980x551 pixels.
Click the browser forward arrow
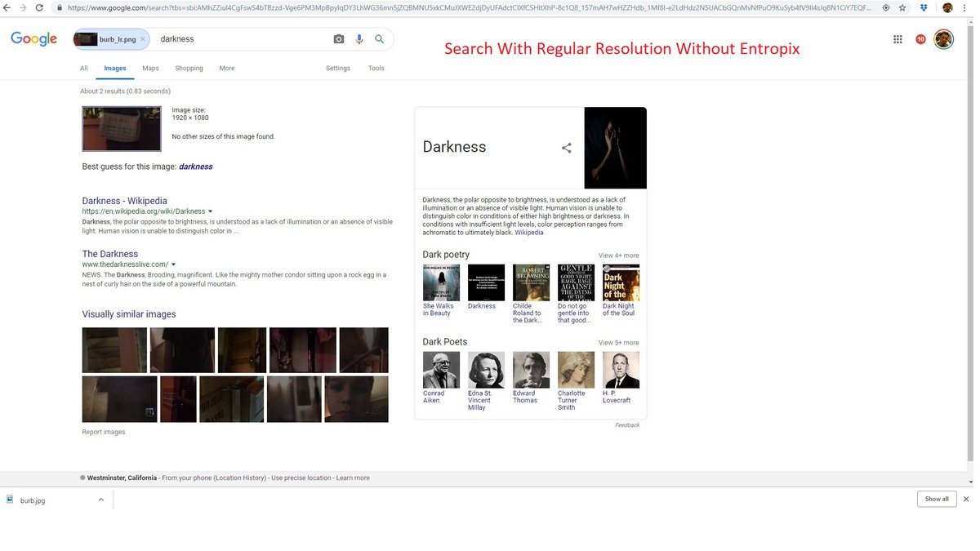point(23,7)
